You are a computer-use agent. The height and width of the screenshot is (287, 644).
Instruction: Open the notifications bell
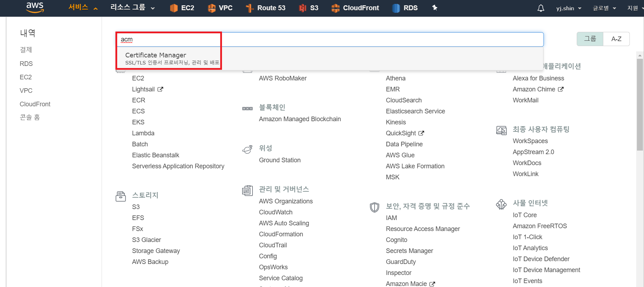[541, 8]
